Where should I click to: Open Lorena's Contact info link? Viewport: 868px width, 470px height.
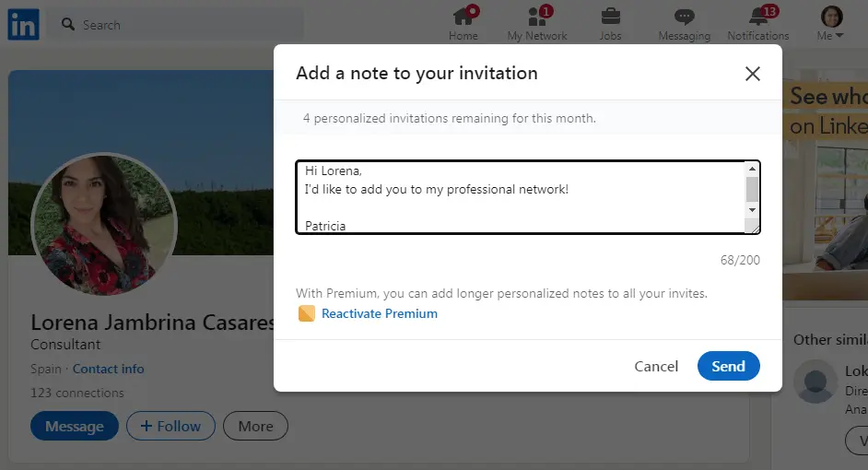pos(109,369)
